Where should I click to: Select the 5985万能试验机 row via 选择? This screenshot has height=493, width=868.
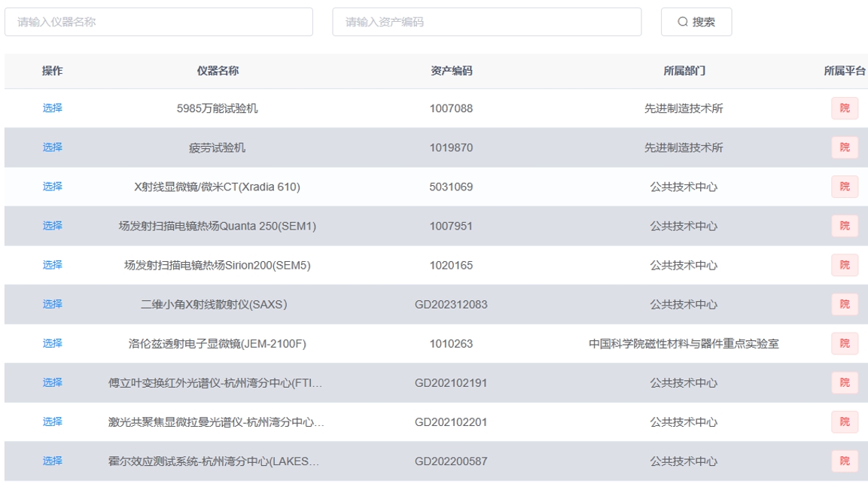pyautogui.click(x=53, y=108)
